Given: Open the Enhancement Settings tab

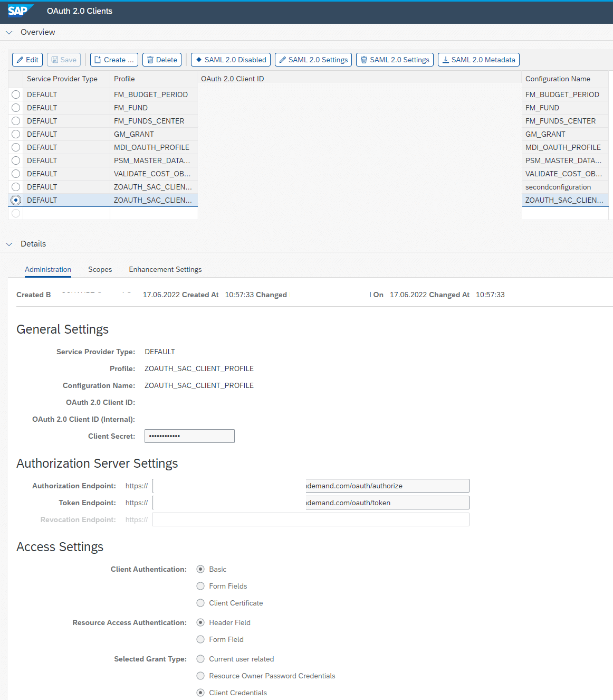Looking at the screenshot, I should click(165, 269).
